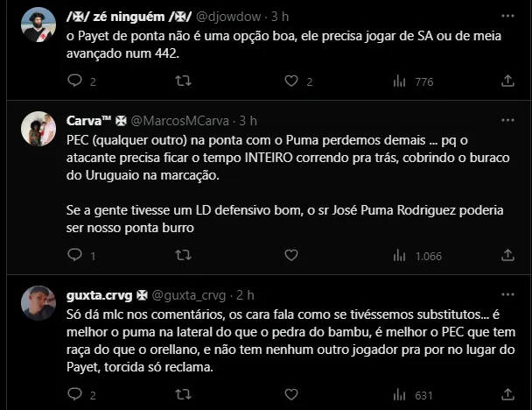Open @guxta_crvg profile handle link
The height and width of the screenshot is (410, 532).
(x=189, y=294)
